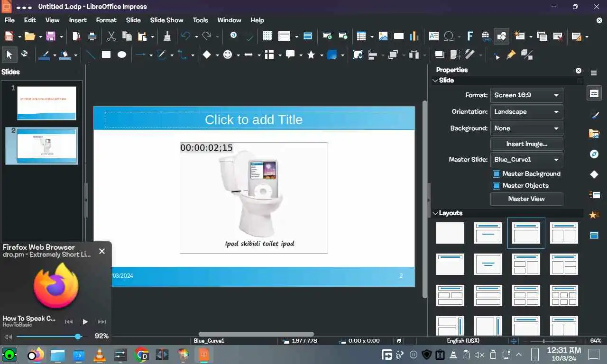Open the Slide Show menu
The image size is (607, 364).
[x=166, y=20]
